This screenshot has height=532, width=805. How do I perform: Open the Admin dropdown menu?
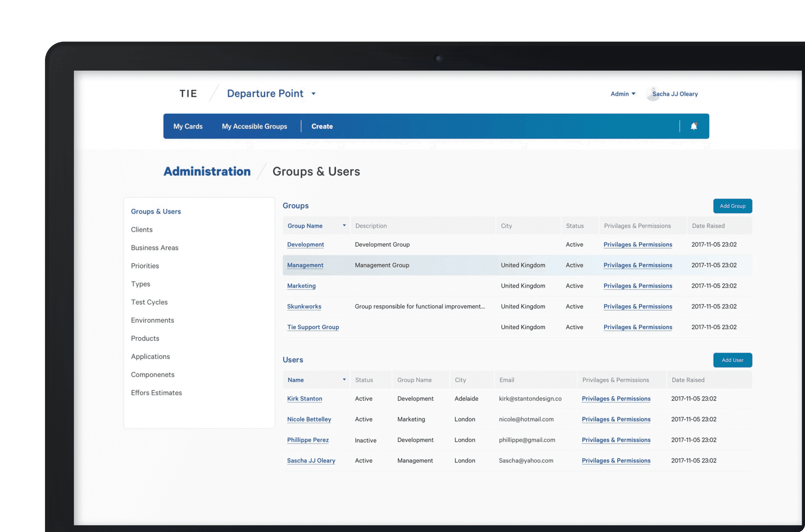(623, 94)
